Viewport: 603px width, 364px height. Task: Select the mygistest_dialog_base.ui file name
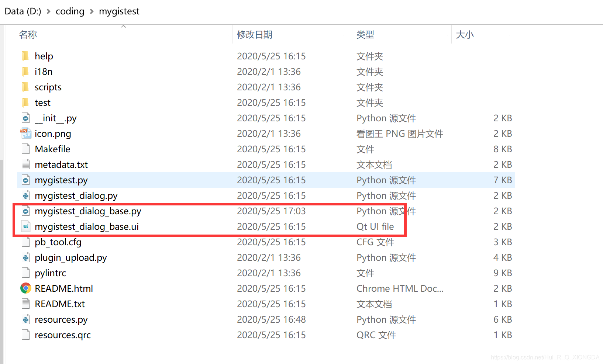coord(87,226)
